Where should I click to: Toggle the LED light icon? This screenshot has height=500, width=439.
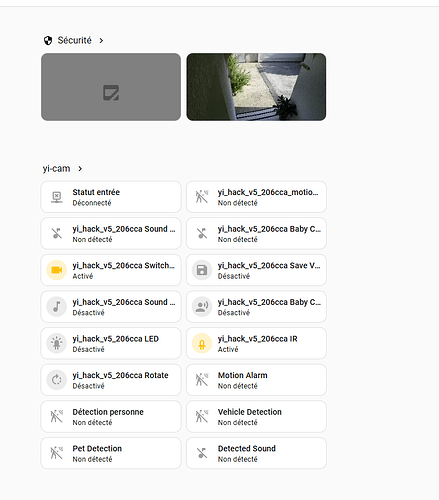click(57, 343)
